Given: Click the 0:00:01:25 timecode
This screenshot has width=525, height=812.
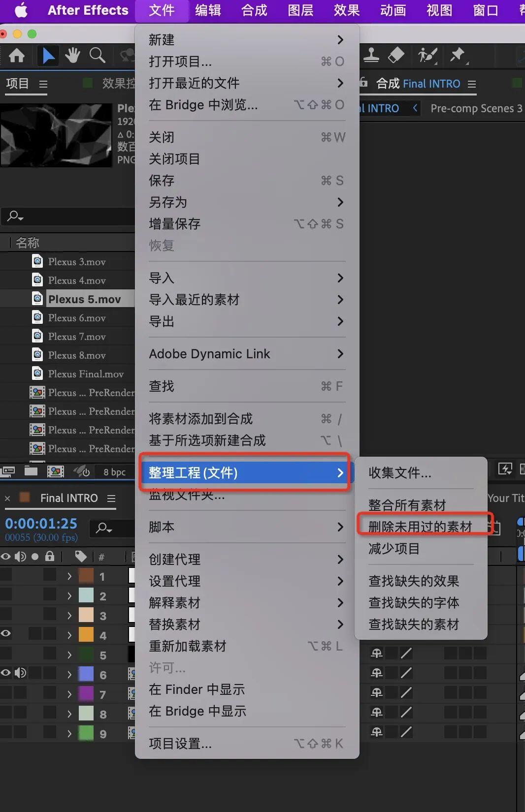Looking at the screenshot, I should point(41,524).
